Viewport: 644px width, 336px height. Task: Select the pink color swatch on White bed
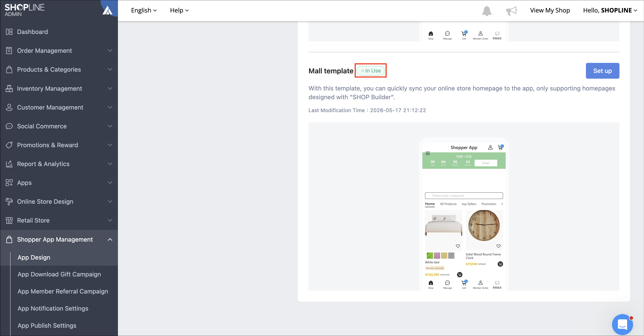[437, 256]
